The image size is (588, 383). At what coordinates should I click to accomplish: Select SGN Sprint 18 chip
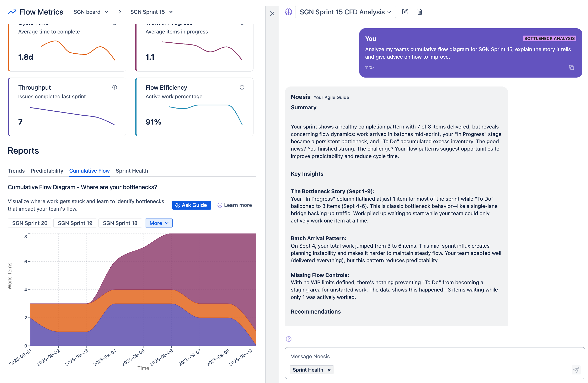[x=120, y=223]
